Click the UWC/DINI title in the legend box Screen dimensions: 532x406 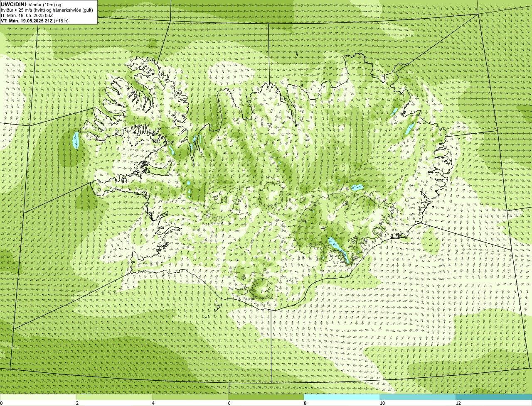[x=14, y=4]
